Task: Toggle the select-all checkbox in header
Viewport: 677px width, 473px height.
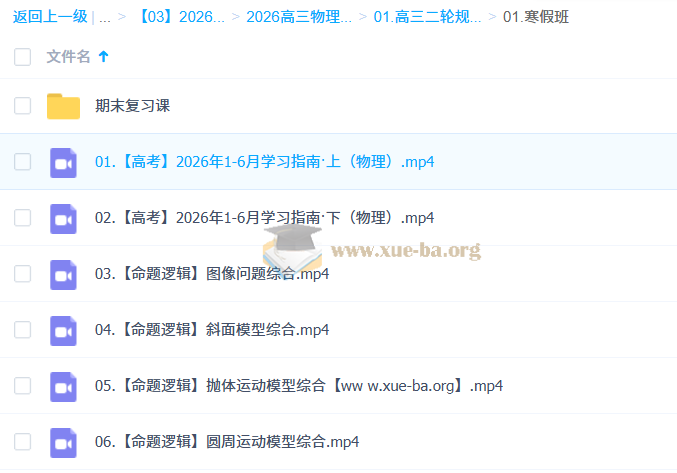Action: 22,57
